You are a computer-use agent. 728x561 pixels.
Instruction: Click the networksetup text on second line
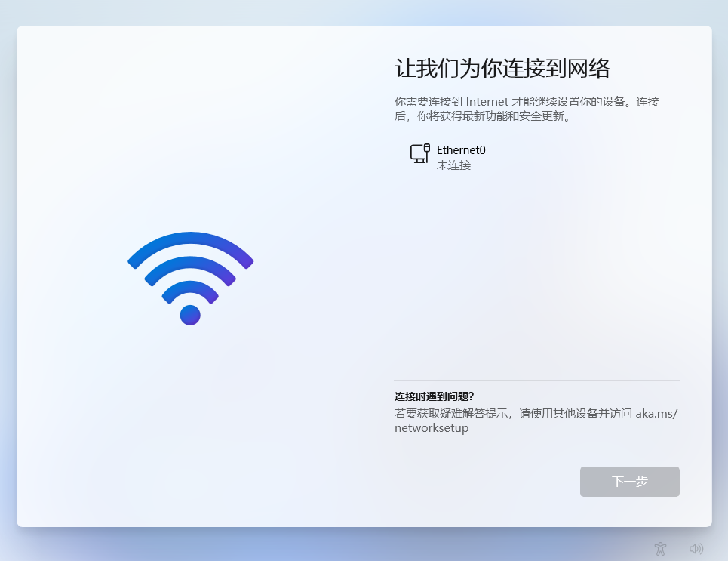point(432,428)
